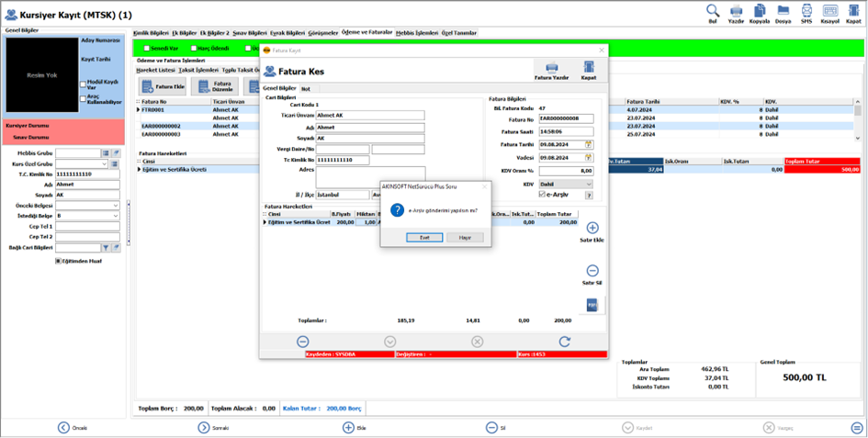Open the KDV Dahil dropdown
Image resolution: width=868 pixels, height=438 pixels.
tap(589, 184)
